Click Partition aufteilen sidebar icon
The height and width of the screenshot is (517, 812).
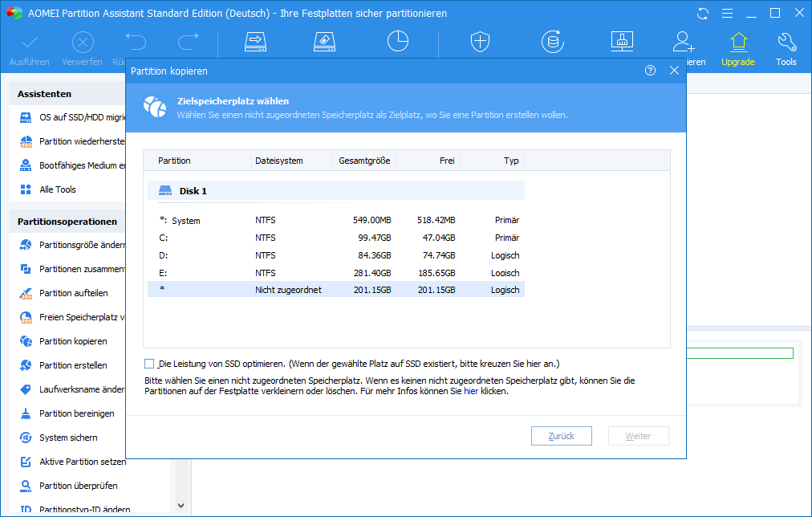[26, 293]
